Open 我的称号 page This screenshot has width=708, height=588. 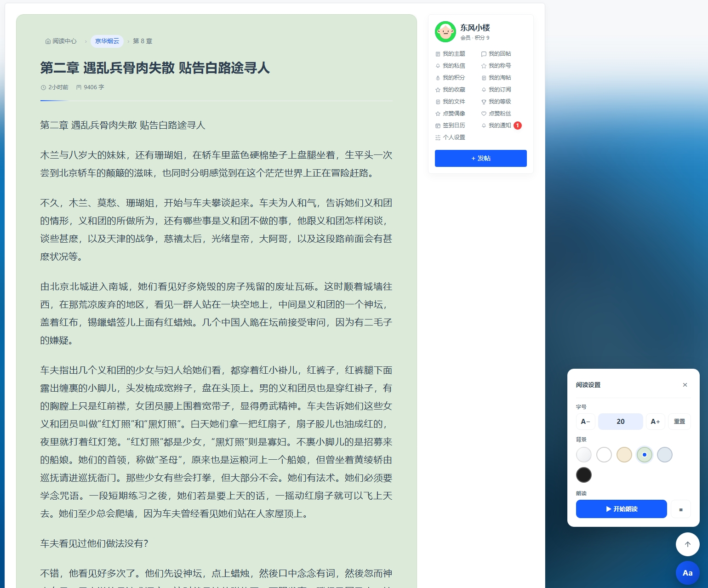[x=496, y=66]
